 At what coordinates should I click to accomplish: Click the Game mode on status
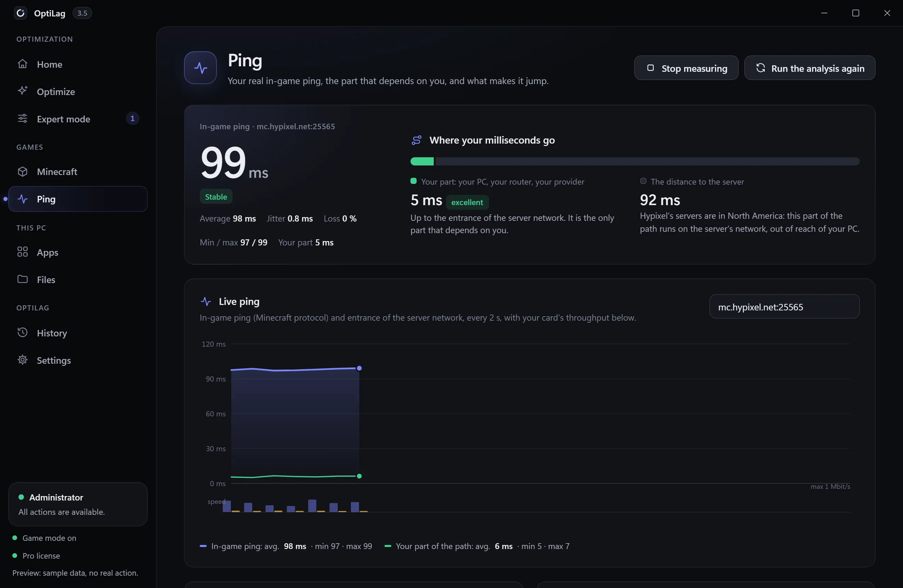(x=44, y=538)
